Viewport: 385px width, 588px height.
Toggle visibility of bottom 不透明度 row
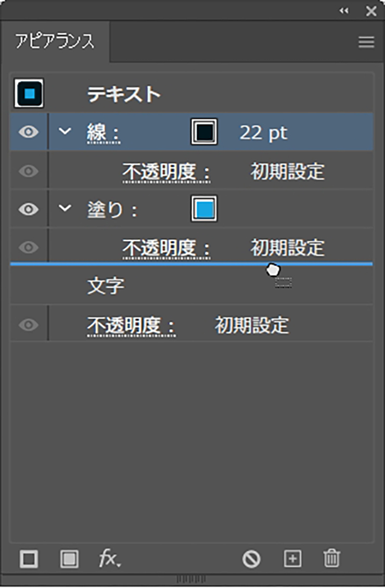[29, 325]
